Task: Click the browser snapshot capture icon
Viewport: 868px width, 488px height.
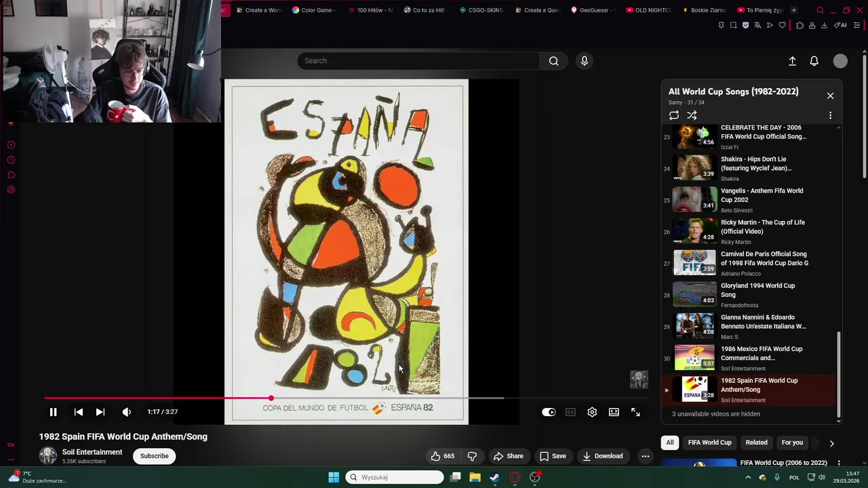Action: click(733, 25)
